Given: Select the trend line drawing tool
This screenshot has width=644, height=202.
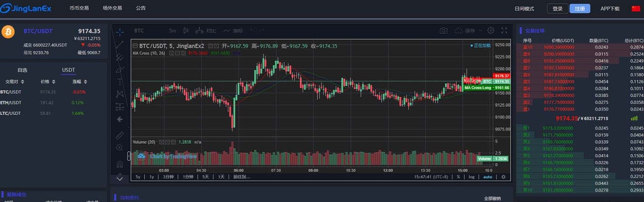Looking at the screenshot, I should coord(120,45).
